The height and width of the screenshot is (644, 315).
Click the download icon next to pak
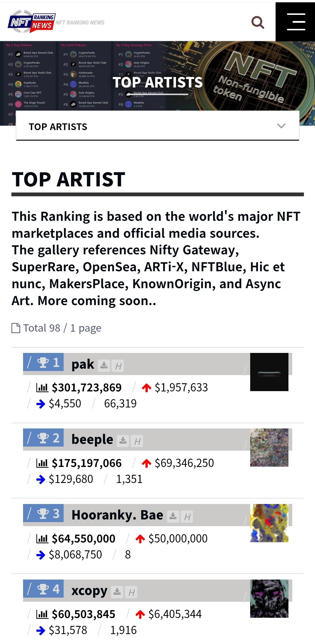point(104,365)
